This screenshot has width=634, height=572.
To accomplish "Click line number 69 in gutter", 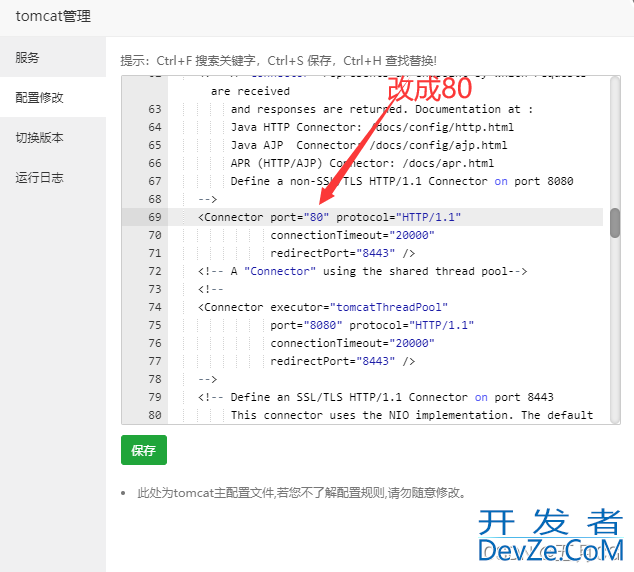I will 154,217.
